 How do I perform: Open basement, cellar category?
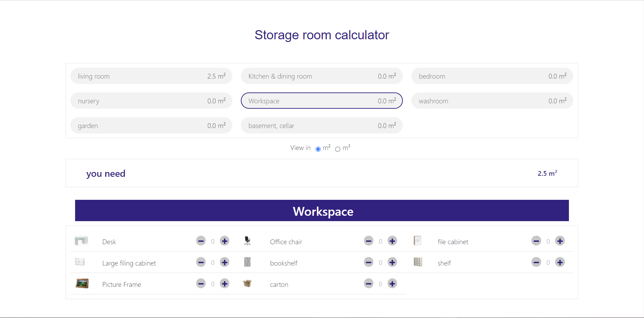point(322,126)
